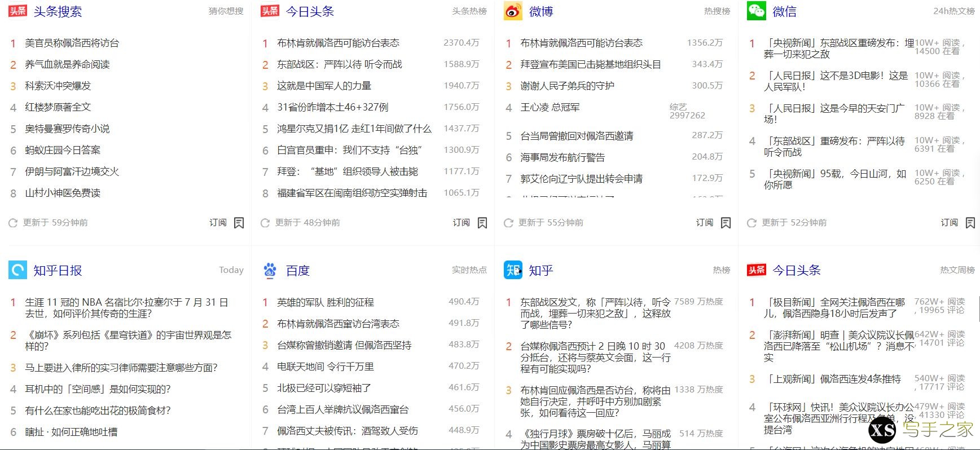Open the 头条搜索 title link
Screen dimensions: 980x450
pyautogui.click(x=58, y=11)
